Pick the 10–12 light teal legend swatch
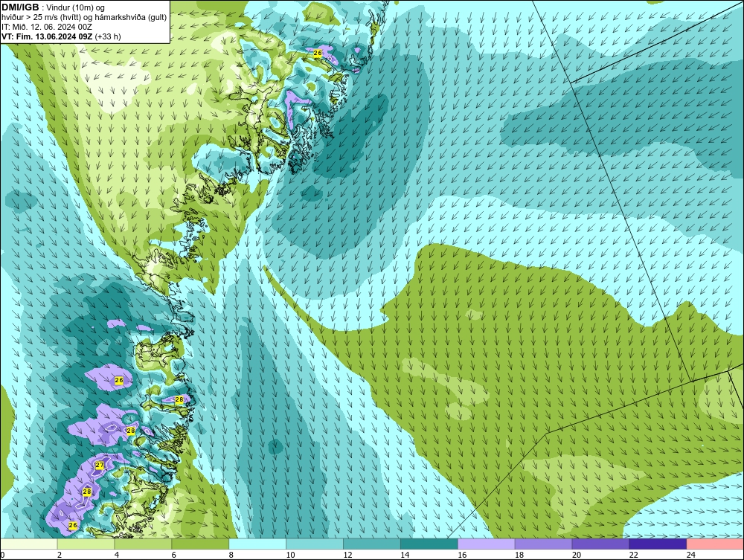 coord(315,544)
